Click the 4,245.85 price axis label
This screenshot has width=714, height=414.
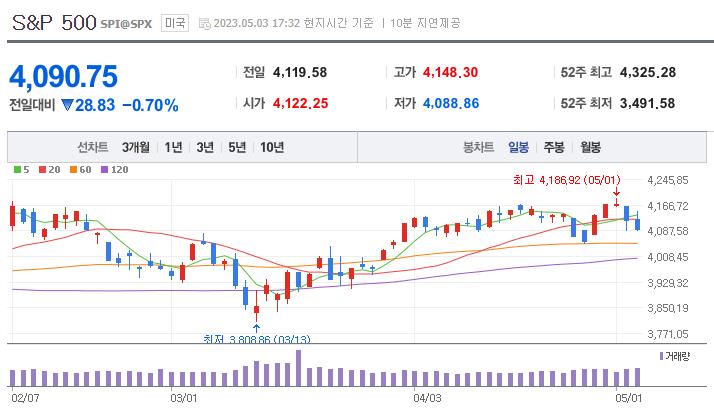tap(668, 180)
